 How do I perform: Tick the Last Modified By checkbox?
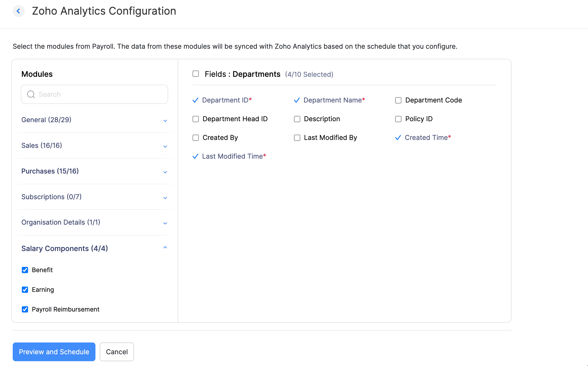click(297, 138)
